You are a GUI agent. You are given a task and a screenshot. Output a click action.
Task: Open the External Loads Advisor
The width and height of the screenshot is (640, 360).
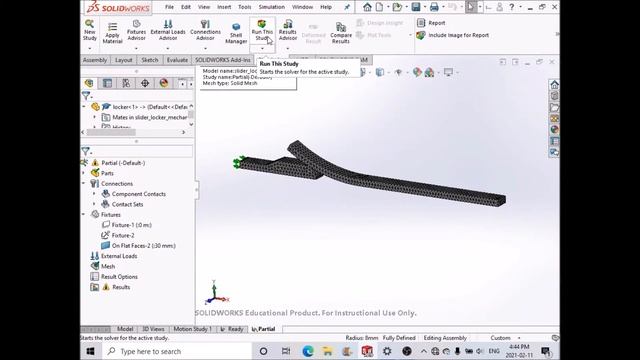[168, 30]
